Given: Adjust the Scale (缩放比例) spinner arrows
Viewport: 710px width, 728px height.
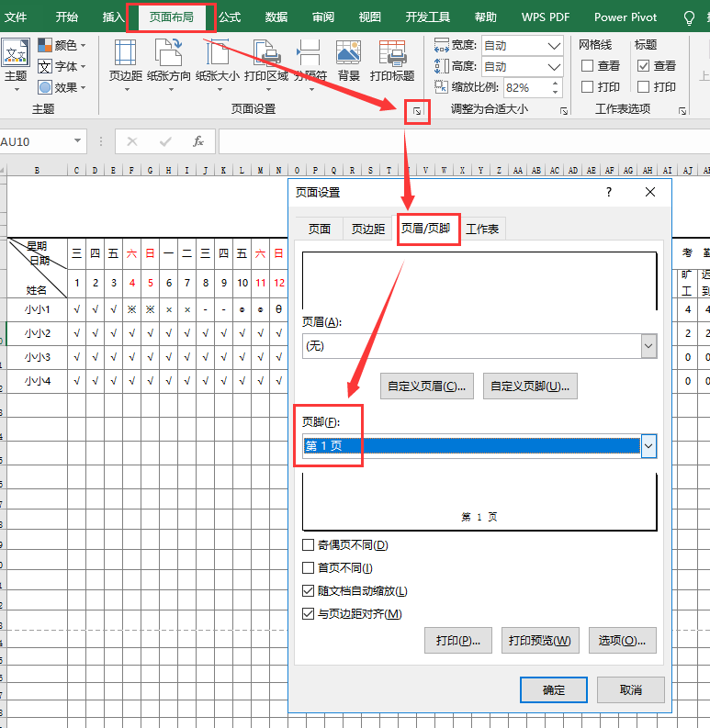Looking at the screenshot, I should click(556, 87).
